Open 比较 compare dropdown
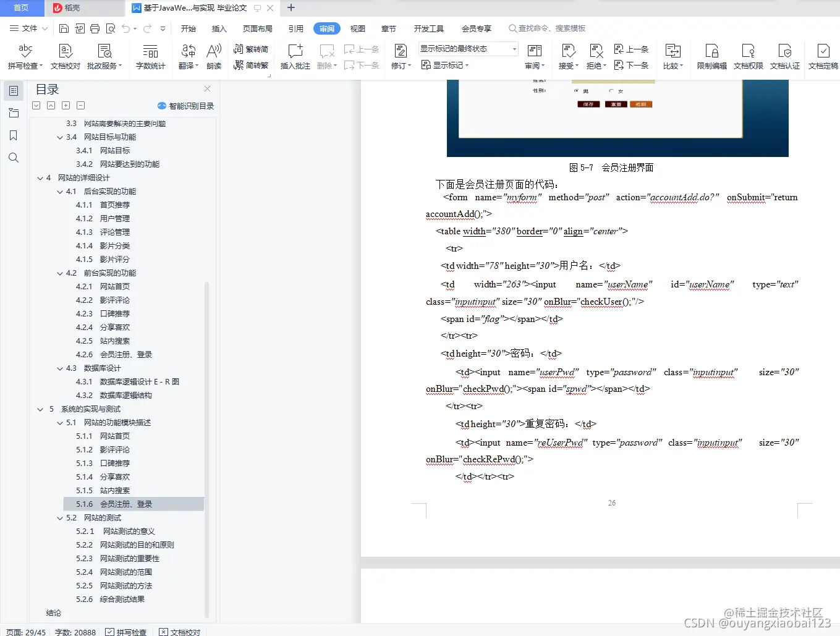Viewport: 840px width, 636px height. pyautogui.click(x=673, y=66)
